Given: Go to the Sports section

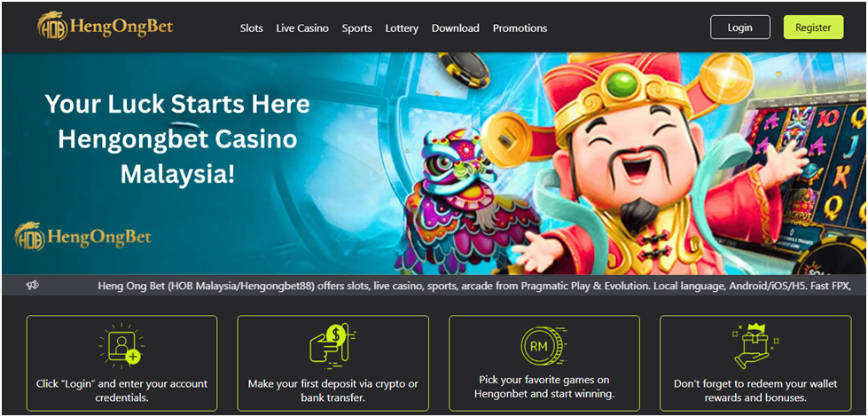Looking at the screenshot, I should click(x=357, y=28).
